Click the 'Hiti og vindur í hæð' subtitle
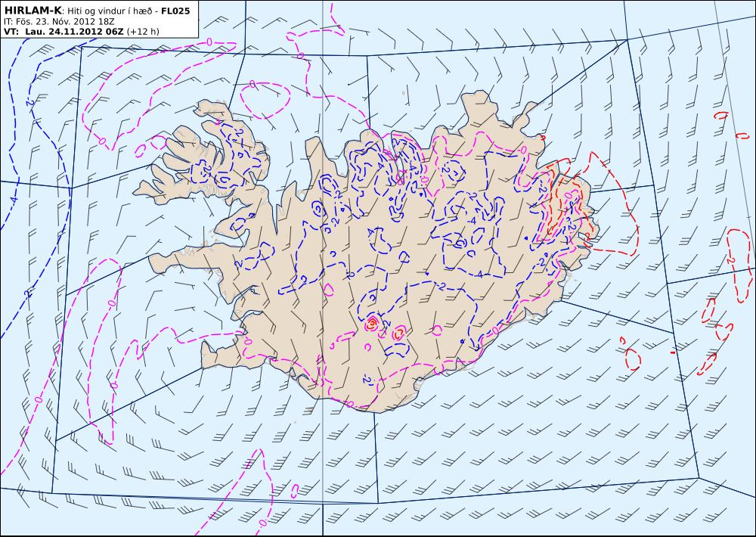The width and height of the screenshot is (756, 537). pos(109,11)
